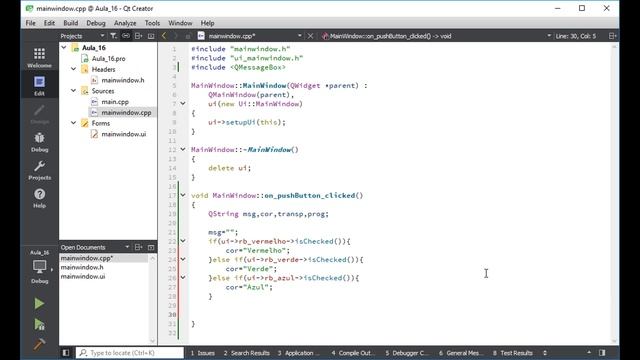Open the Welcome mode
This screenshot has height=360, width=640.
40,57
